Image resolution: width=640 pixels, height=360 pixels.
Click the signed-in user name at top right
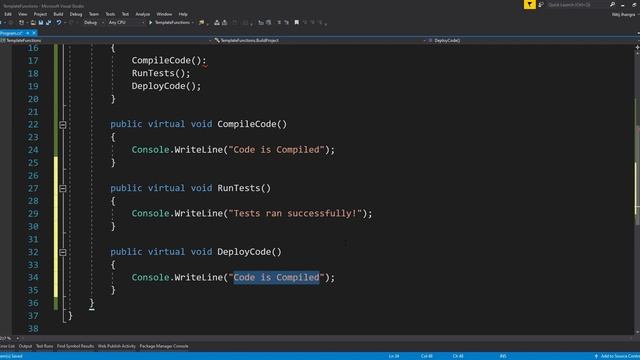point(623,15)
